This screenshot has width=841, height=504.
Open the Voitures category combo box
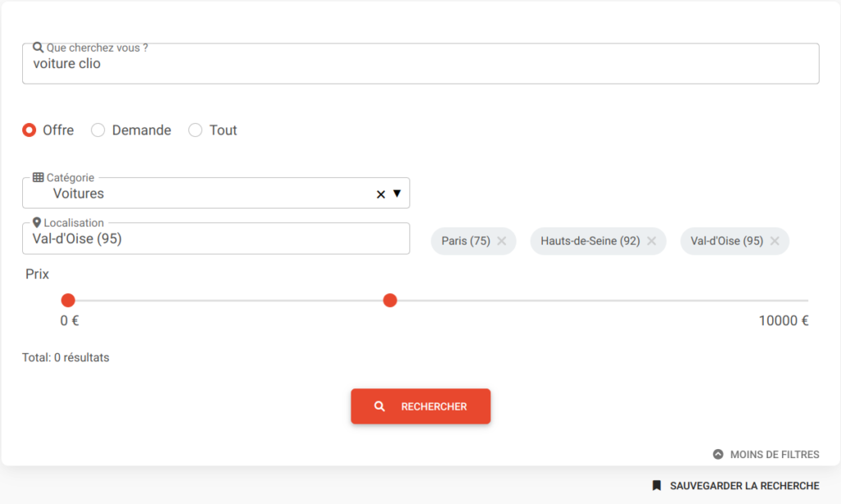point(205,195)
